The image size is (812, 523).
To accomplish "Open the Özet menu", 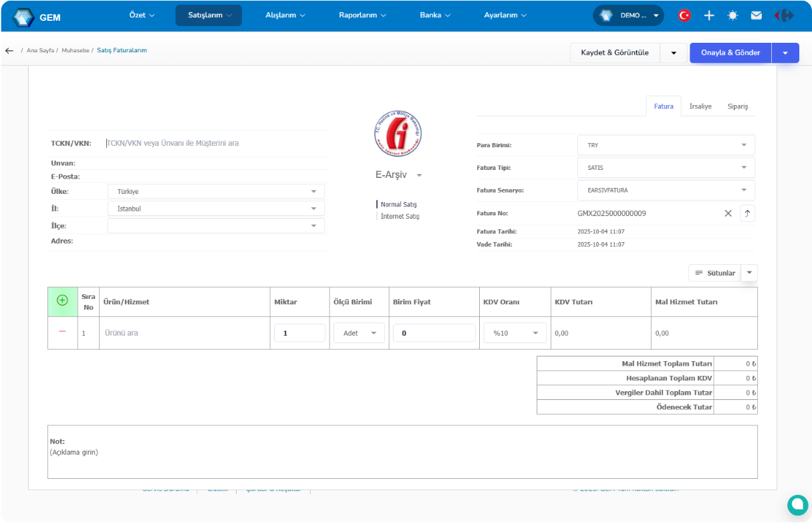I will (142, 15).
